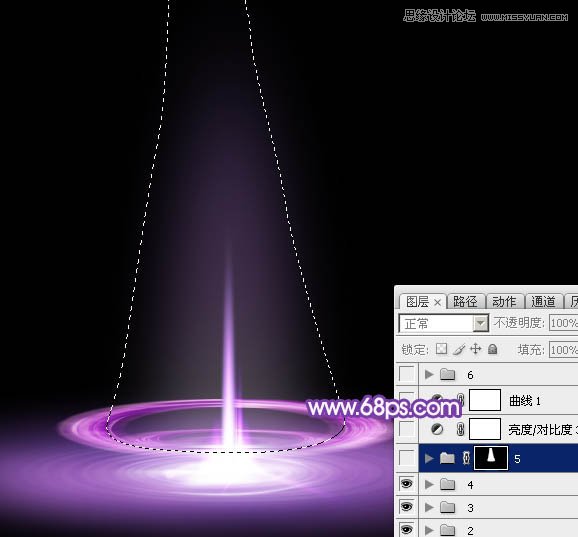Select the group row named 2
The image size is (578, 537).
pyautogui.click(x=498, y=529)
